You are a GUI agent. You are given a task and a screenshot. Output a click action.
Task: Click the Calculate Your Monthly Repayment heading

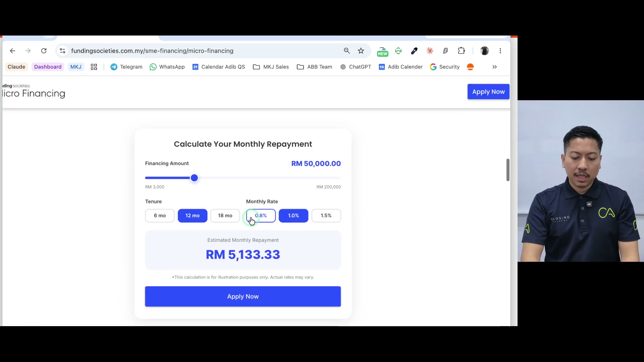coord(243,144)
